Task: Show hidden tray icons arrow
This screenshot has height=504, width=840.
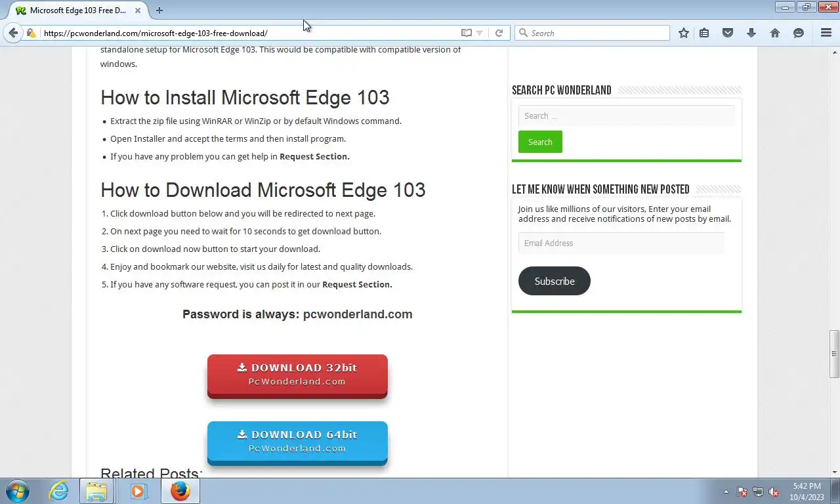Action: point(726,492)
